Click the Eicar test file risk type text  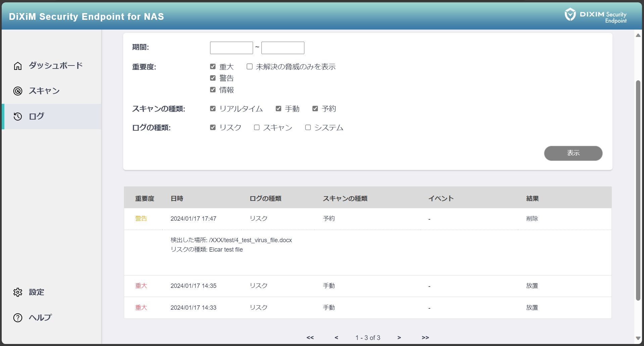pos(226,250)
